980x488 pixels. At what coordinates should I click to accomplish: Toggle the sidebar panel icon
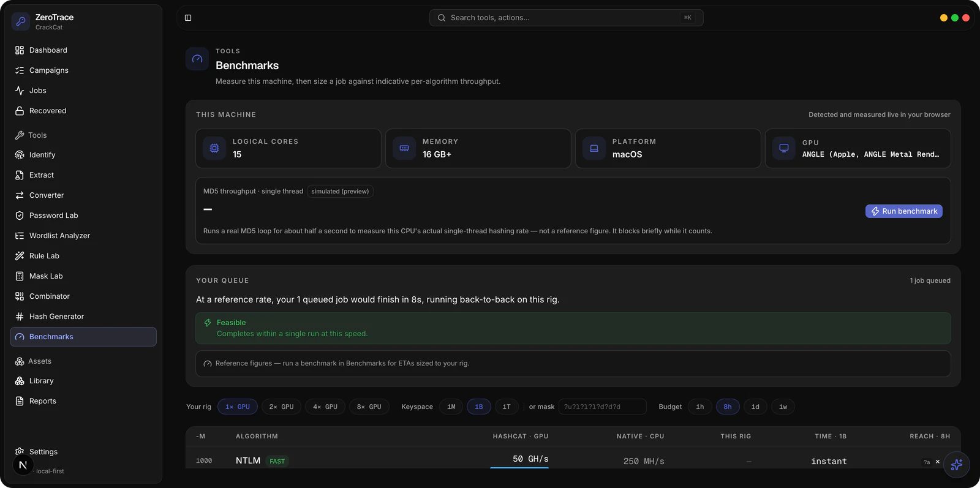click(x=188, y=18)
